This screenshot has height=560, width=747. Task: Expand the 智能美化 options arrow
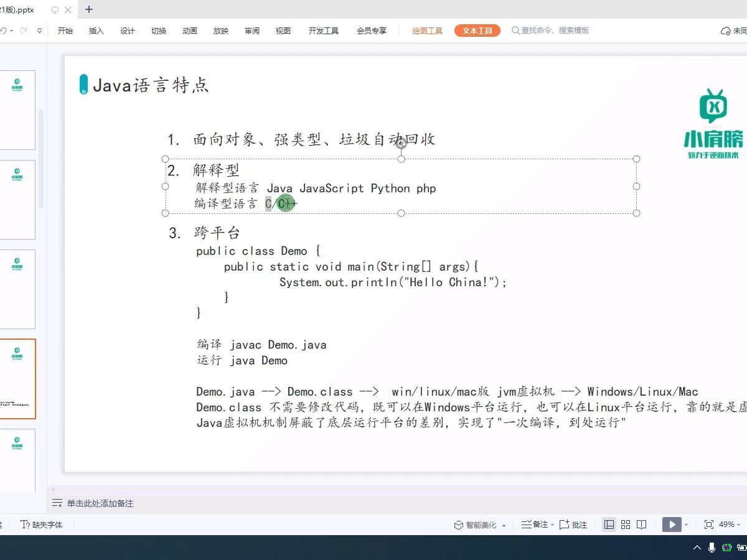[x=504, y=525]
